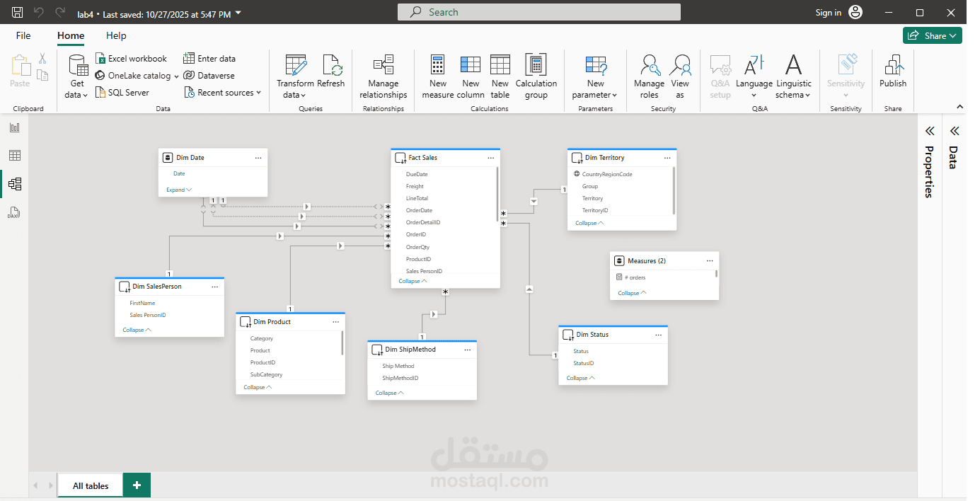The height and width of the screenshot is (501, 980).
Task: Click the Dataverse option
Action: coord(209,76)
